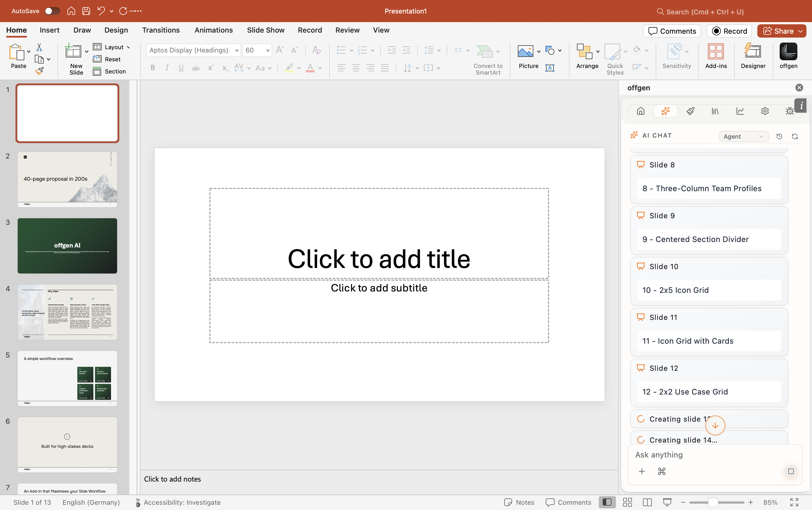Expand the font color dropdown arrow
This screenshot has height=510, width=812.
(320, 68)
